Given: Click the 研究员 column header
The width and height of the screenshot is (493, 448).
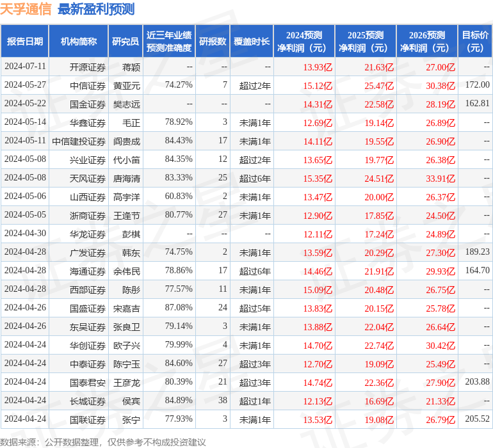Looking at the screenshot, I should [125, 41].
